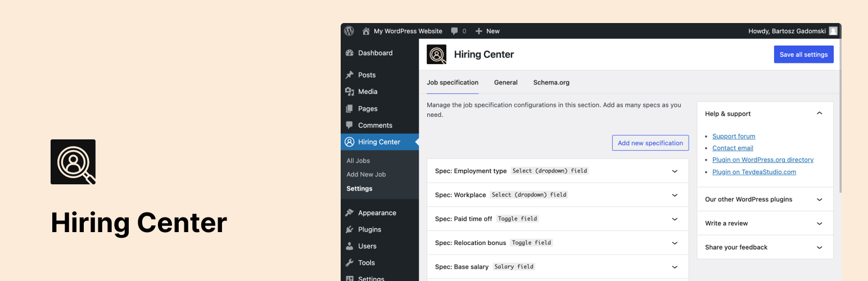
Task: Switch to the General tab
Action: pos(506,82)
